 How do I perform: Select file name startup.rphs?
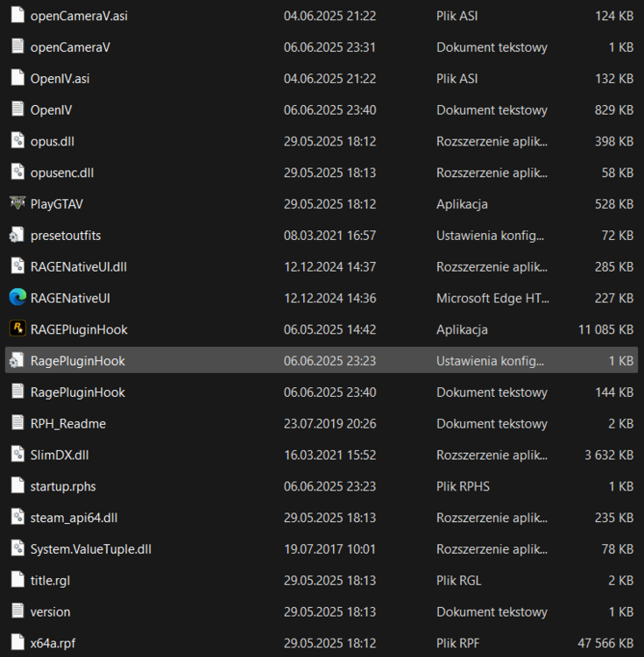pyautogui.click(x=63, y=486)
